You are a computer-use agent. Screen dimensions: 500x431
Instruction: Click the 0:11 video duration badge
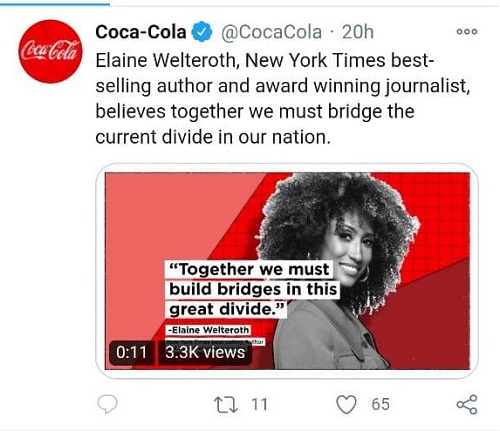pos(131,353)
